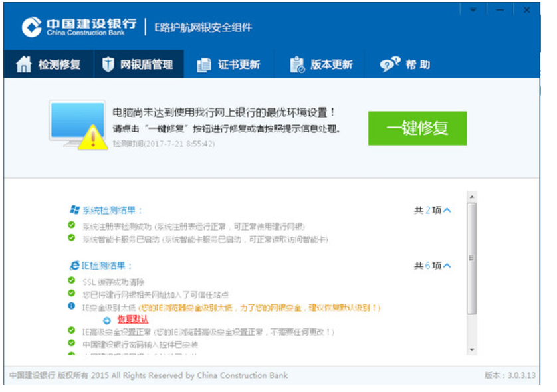
Task: Click the speech bubble help icon
Action: coord(390,64)
